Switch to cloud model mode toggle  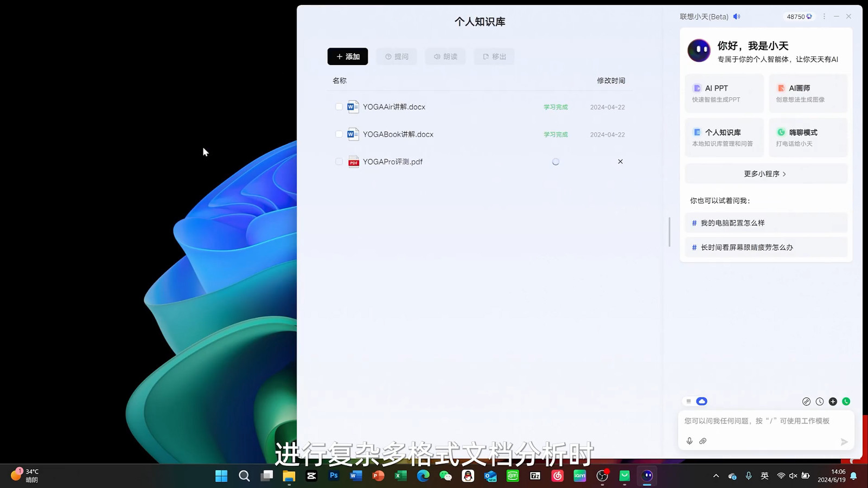point(701,401)
